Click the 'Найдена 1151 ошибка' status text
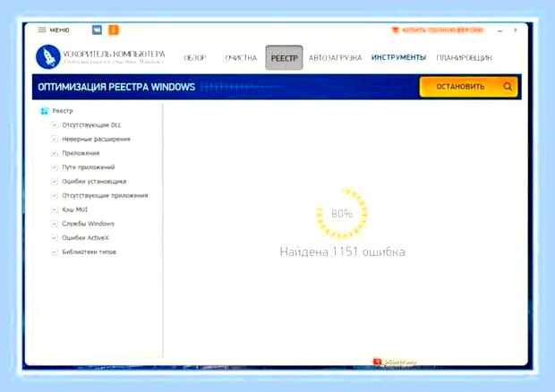Viewport: 555px width, 392px height. point(342,251)
